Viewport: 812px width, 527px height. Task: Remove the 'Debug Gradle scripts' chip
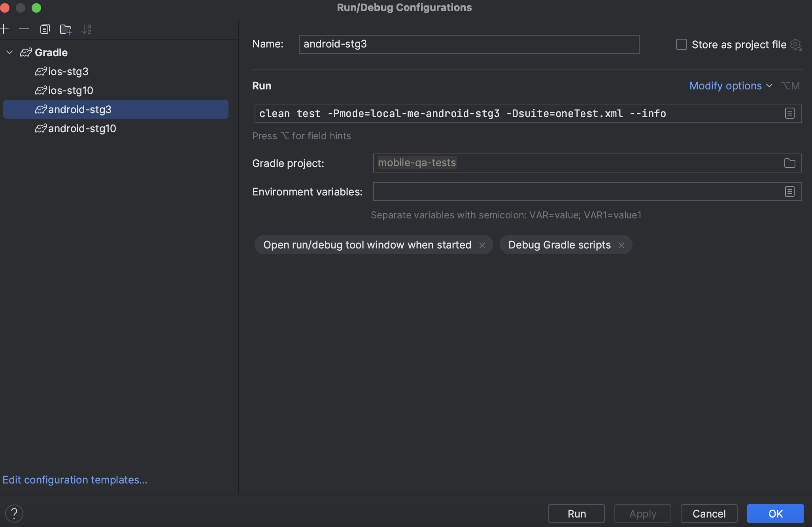[621, 245]
